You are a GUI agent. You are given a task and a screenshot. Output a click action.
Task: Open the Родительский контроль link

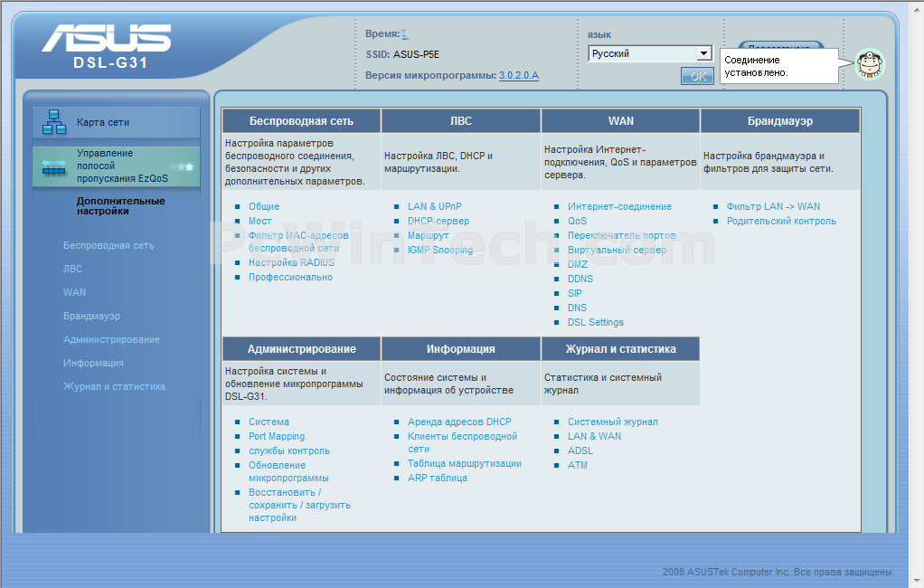(781, 221)
